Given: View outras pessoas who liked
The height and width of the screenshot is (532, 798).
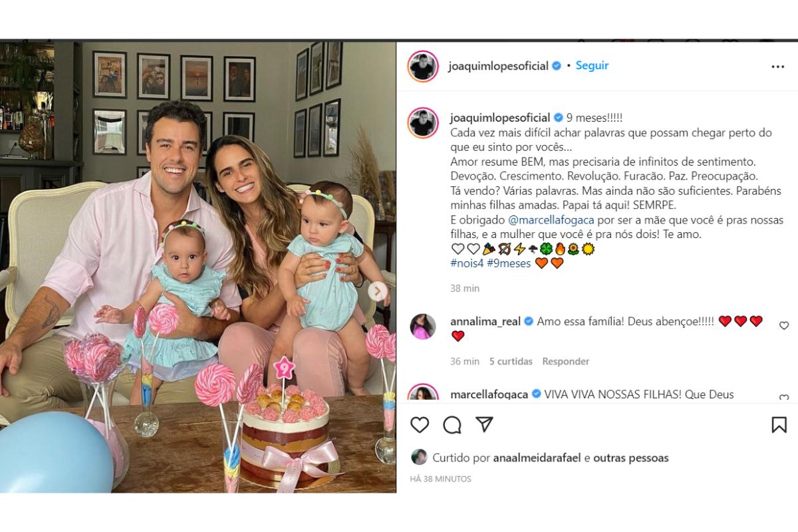Looking at the screenshot, I should [x=631, y=458].
